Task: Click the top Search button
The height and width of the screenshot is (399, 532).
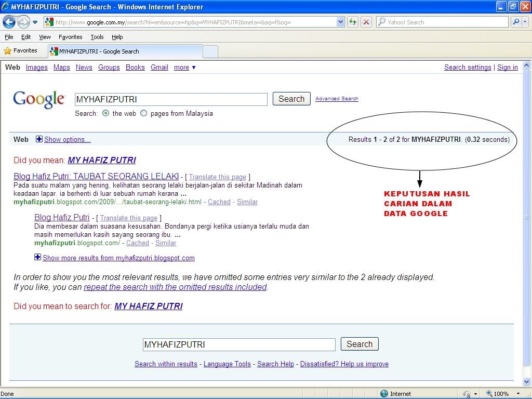Action: tap(291, 99)
